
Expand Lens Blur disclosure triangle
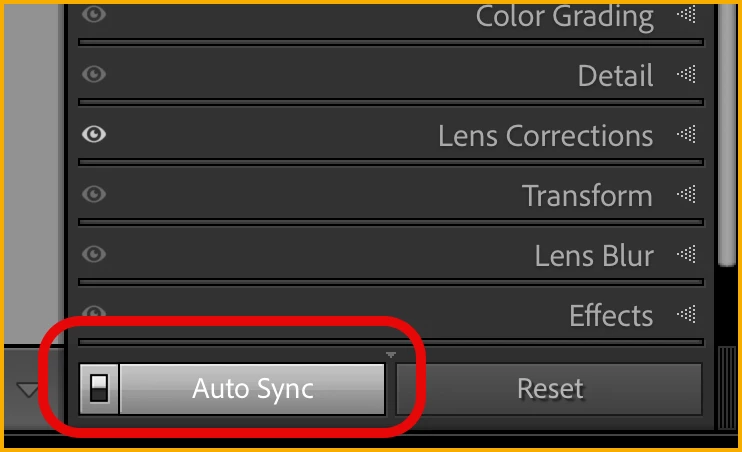point(687,254)
